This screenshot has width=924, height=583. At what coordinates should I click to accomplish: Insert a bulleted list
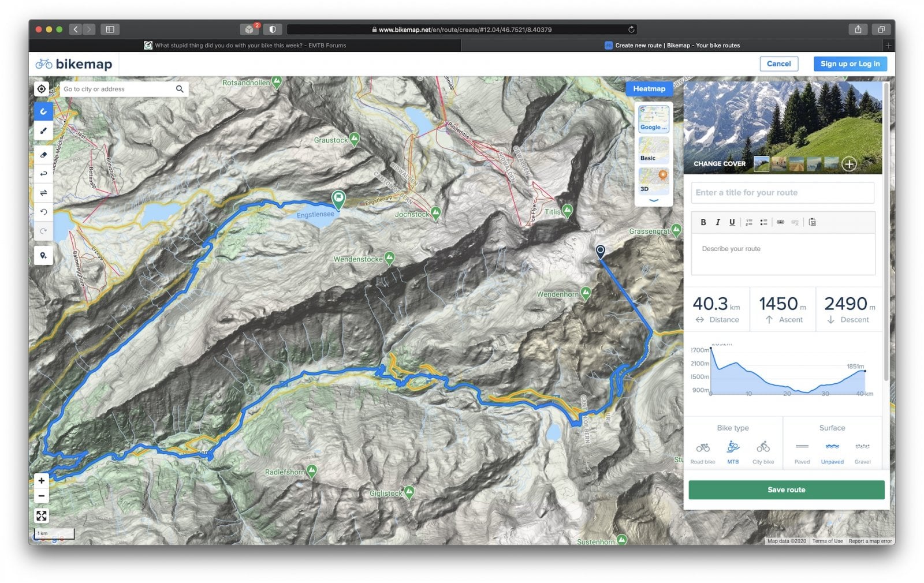pos(763,222)
